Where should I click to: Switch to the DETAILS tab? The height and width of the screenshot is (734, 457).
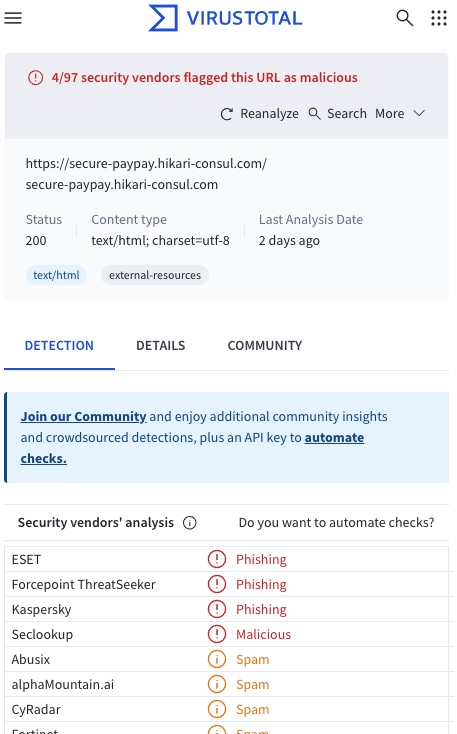coord(161,345)
